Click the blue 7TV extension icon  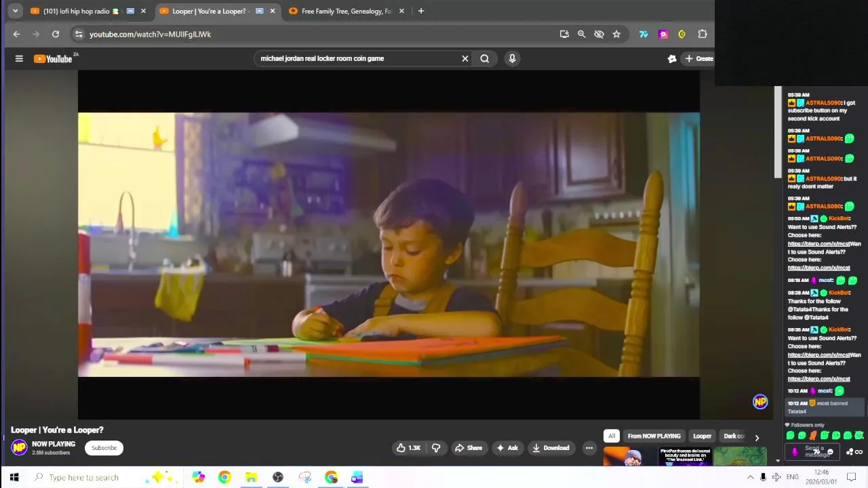point(644,34)
